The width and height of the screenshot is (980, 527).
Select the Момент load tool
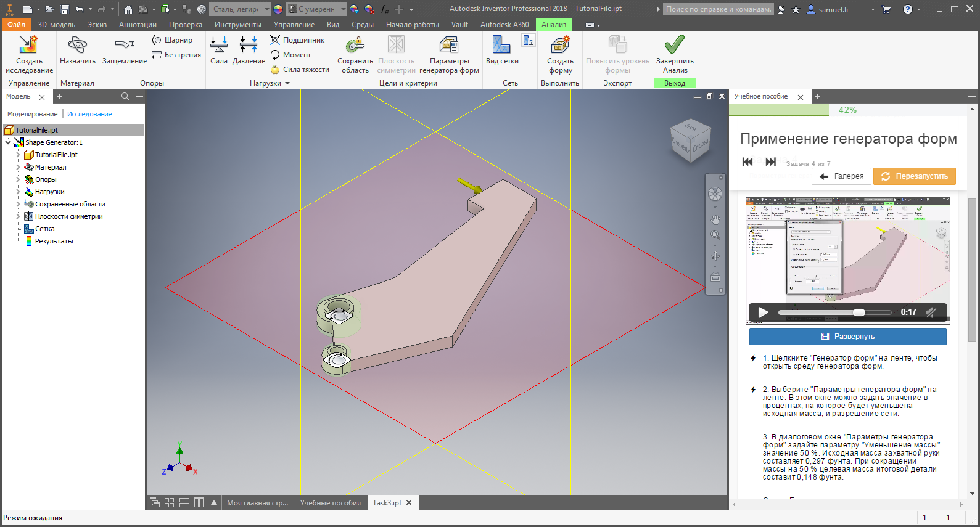(x=290, y=55)
